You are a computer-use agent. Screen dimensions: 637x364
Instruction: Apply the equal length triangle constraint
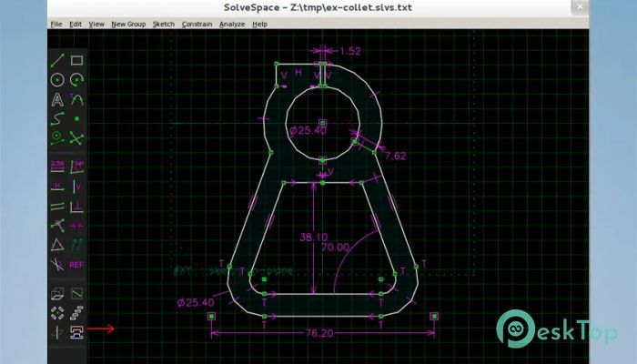[57, 245]
